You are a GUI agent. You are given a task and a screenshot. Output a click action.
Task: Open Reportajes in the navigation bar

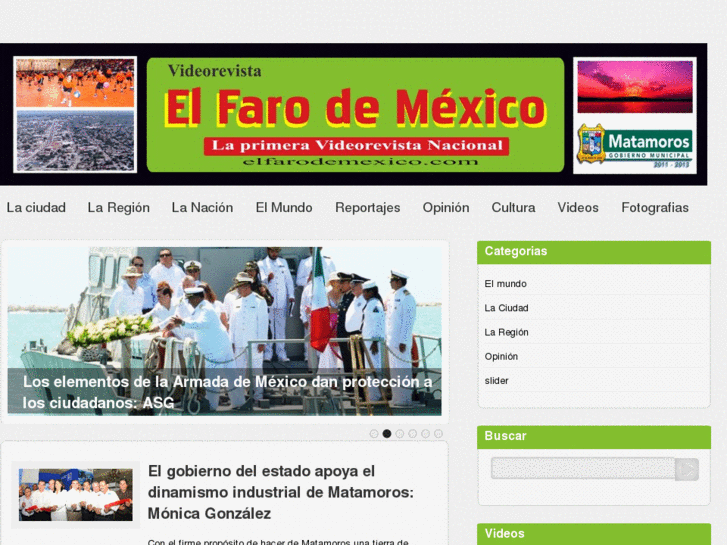pyautogui.click(x=368, y=208)
